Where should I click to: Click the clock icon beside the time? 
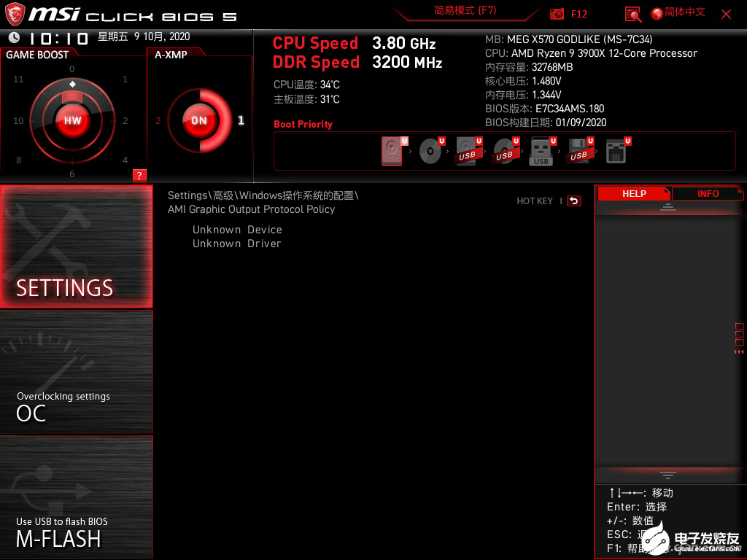(x=15, y=37)
